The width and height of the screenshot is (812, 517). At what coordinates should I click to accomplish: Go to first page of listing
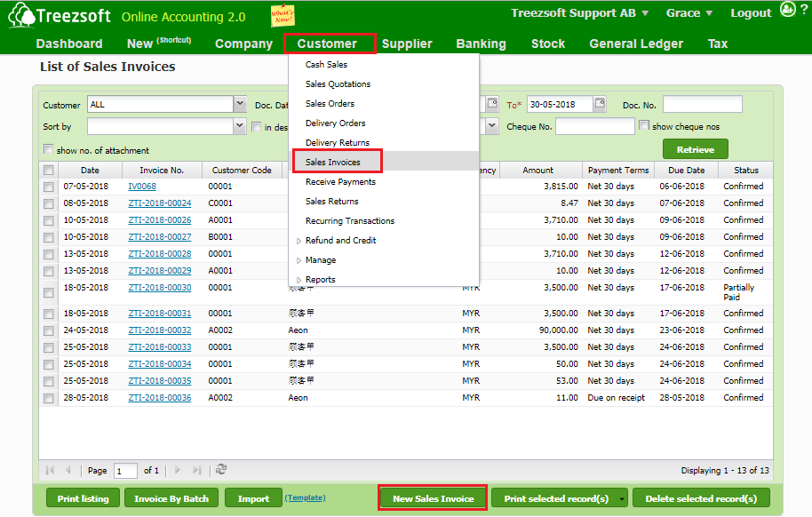pyautogui.click(x=50, y=470)
